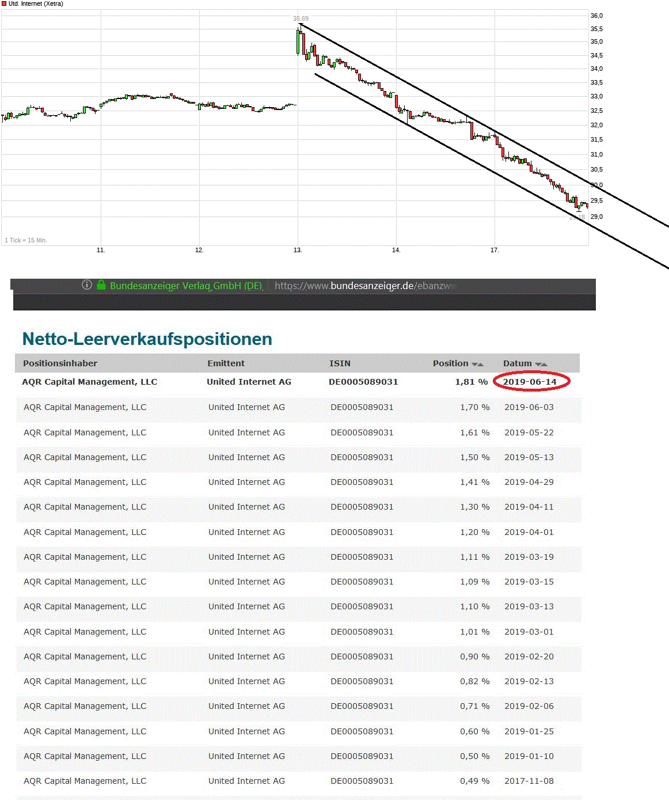Screen dimensions: 669x812
Task: Click the Netto-Leerverkaufspositionen heading
Action: click(x=147, y=339)
